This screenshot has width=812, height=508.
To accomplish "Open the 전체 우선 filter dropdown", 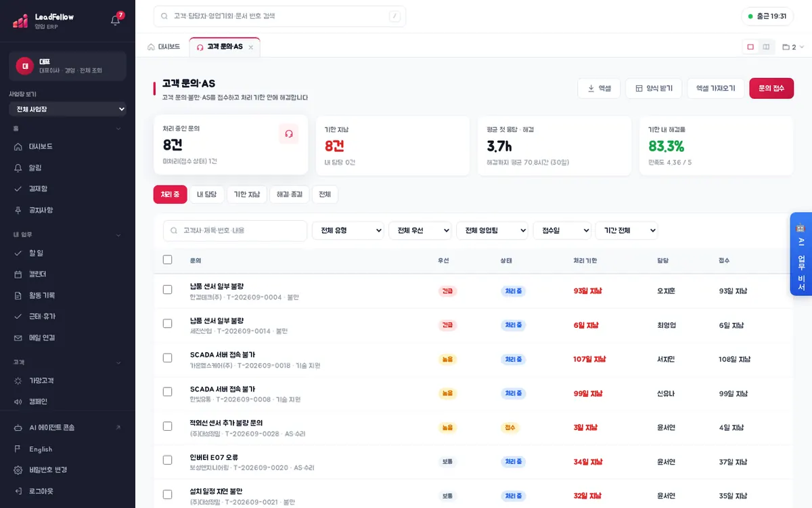I will click(420, 230).
